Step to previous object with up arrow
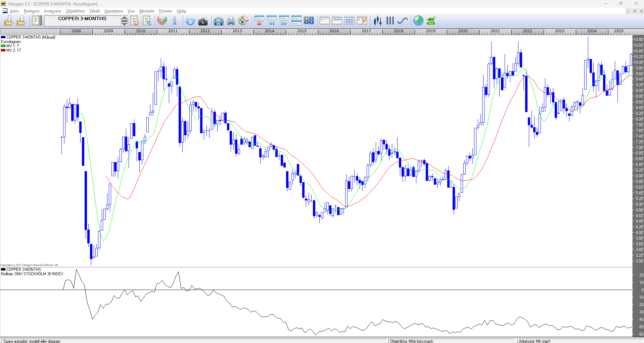Viewport: 644px width, 343px height. coord(124,18)
